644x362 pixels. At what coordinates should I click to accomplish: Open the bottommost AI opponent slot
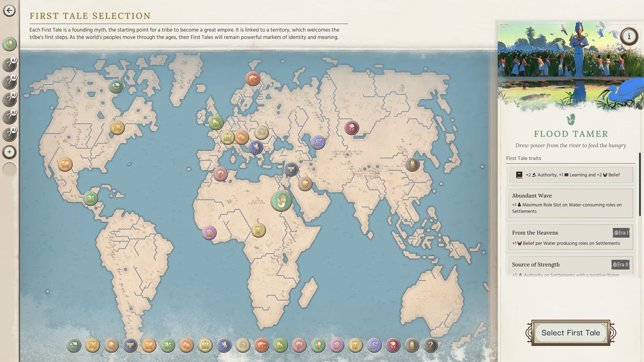coord(9,134)
